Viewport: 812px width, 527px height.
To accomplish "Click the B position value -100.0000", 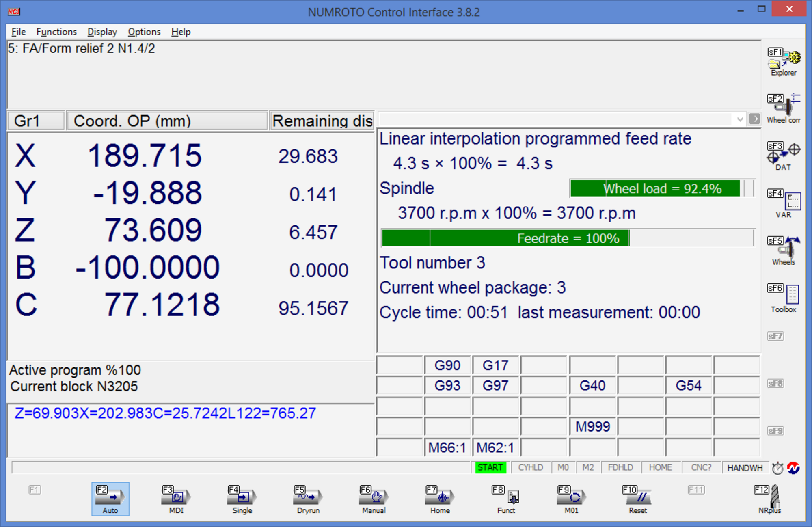I will (x=148, y=268).
